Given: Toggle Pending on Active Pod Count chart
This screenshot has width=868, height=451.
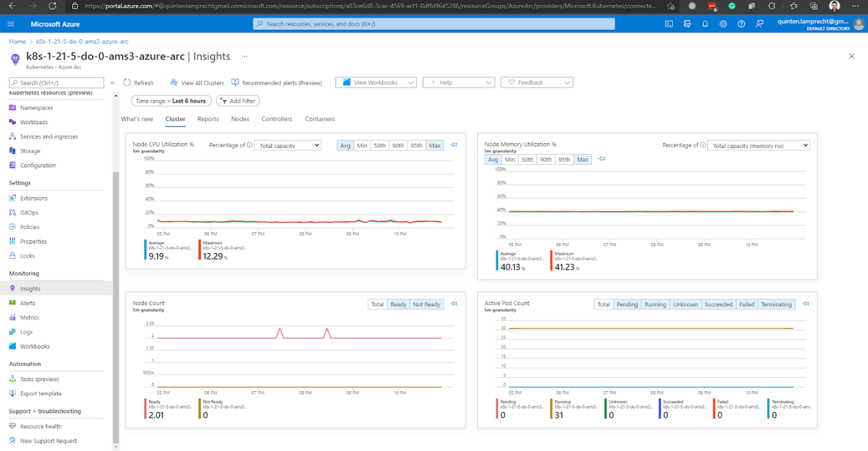Looking at the screenshot, I should pos(627,304).
